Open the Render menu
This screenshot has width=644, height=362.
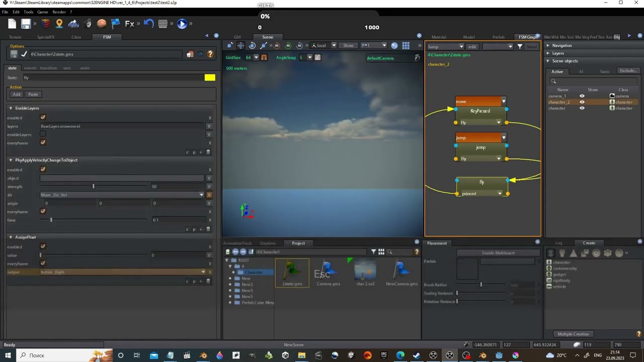[59, 12]
